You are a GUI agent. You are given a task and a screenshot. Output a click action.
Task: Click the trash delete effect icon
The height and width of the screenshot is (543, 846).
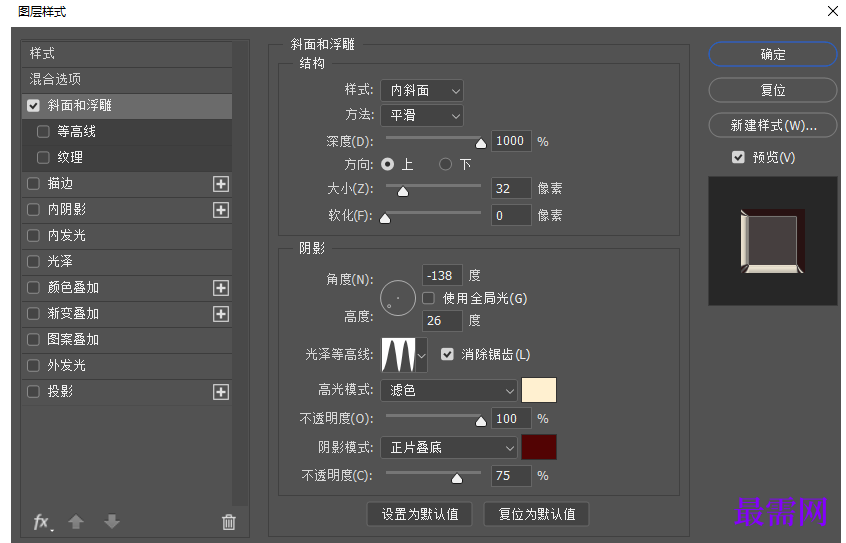(228, 522)
